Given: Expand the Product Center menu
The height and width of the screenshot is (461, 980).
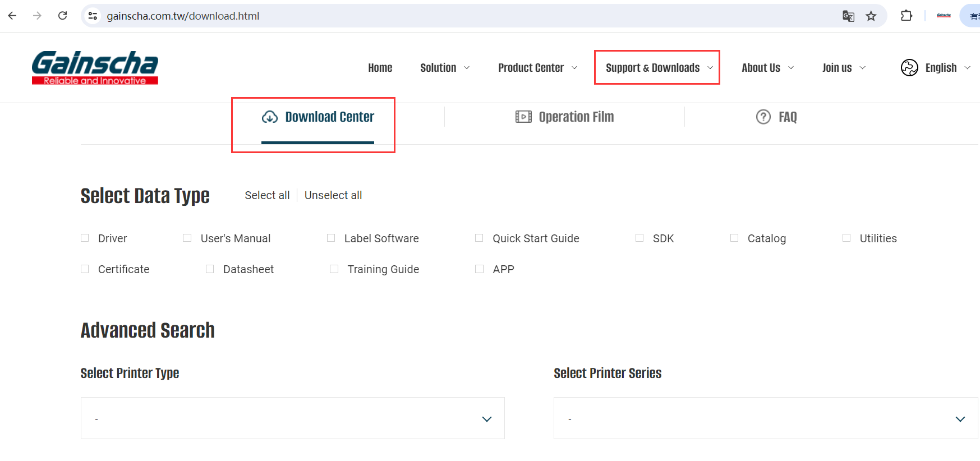Looking at the screenshot, I should (537, 68).
